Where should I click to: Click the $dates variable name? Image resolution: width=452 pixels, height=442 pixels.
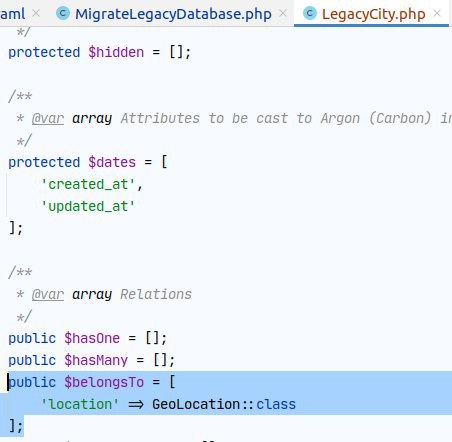[x=112, y=162]
